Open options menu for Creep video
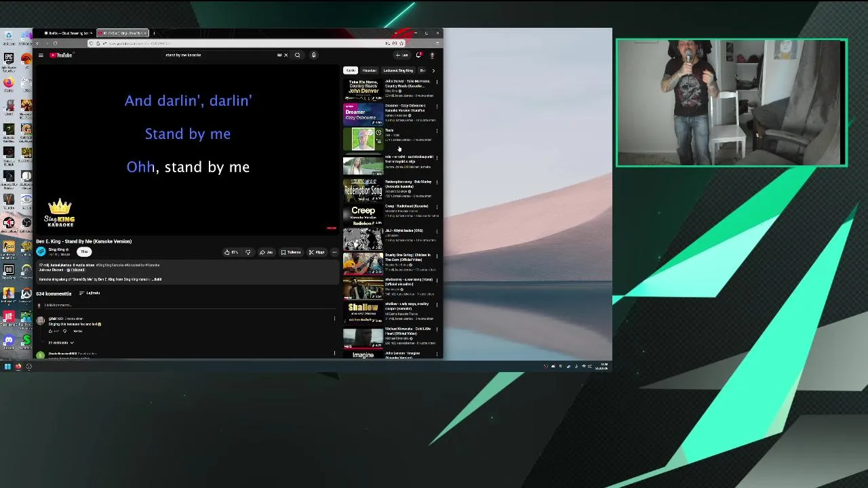The image size is (868, 488). pos(437,207)
